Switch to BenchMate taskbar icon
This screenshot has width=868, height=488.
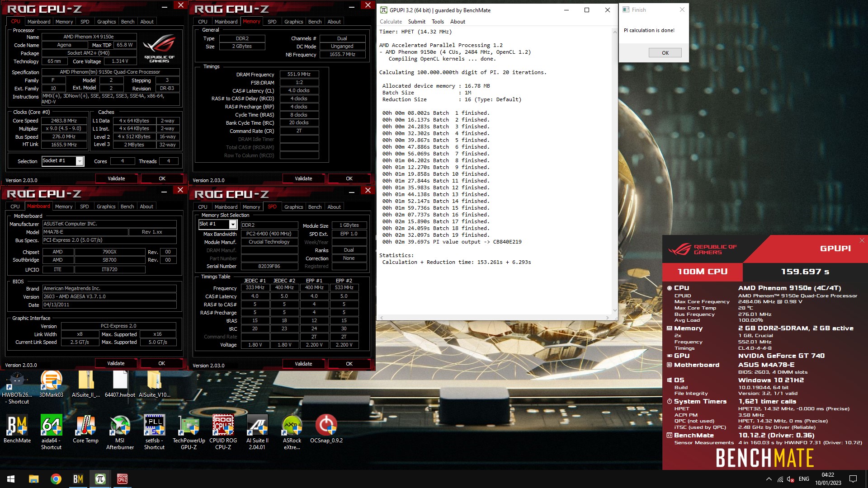[x=78, y=479]
